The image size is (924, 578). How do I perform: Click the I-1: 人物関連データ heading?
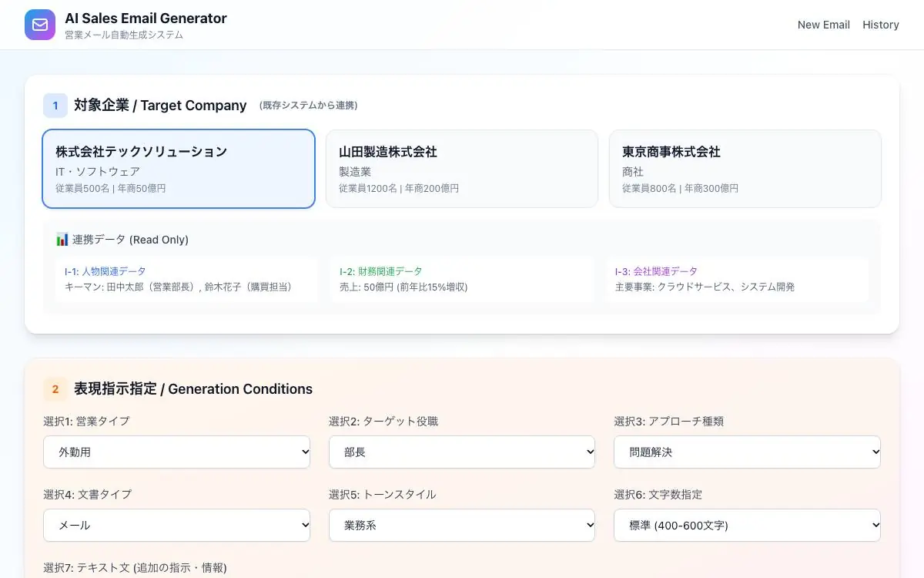click(x=105, y=271)
